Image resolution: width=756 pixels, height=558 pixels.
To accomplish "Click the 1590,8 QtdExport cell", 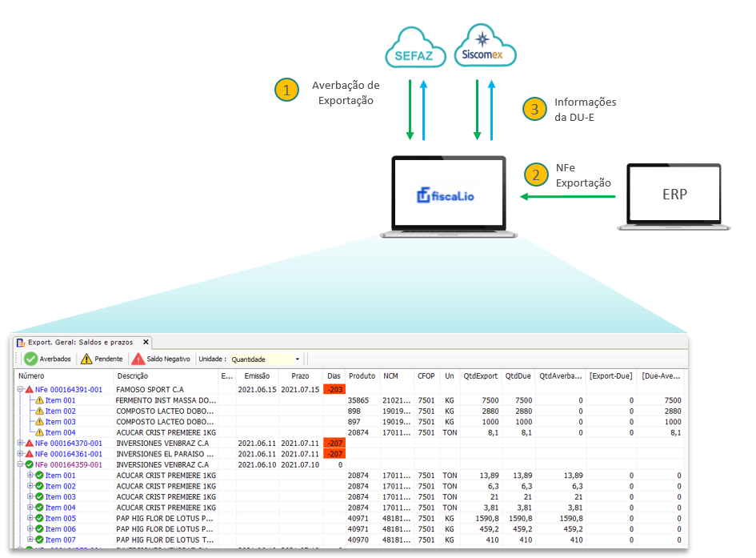I will 481,519.
